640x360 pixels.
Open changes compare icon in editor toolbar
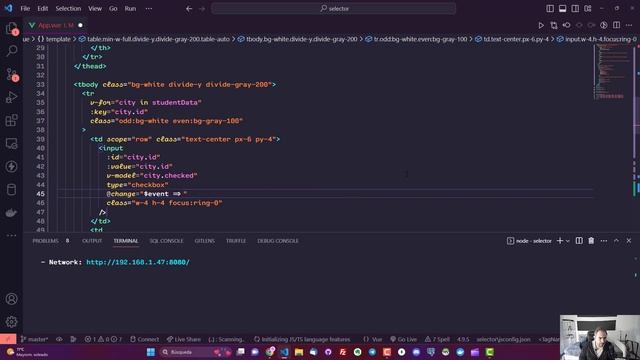click(553, 25)
